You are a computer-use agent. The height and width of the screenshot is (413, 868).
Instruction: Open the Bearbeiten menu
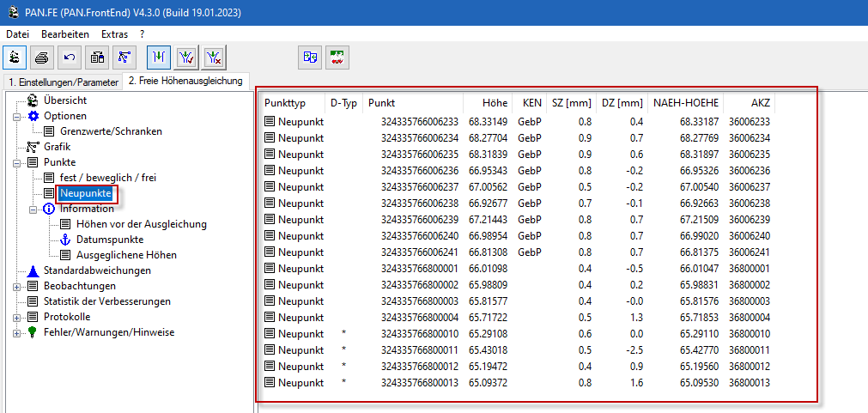(65, 33)
